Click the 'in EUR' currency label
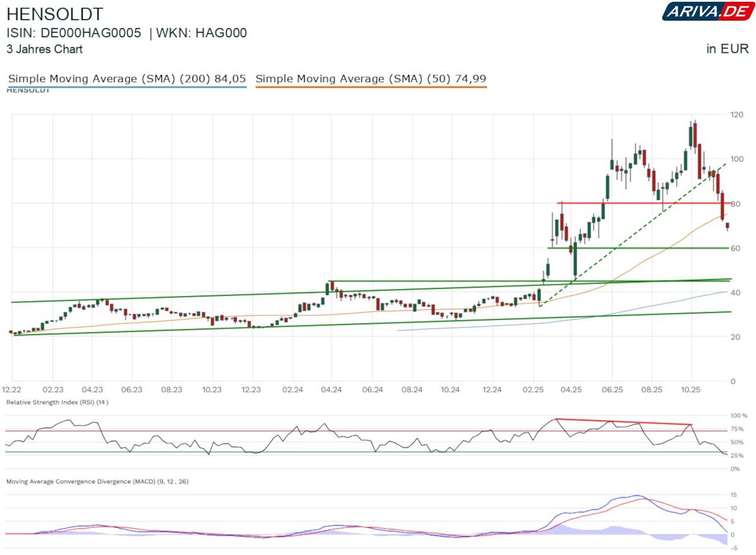 (728, 49)
